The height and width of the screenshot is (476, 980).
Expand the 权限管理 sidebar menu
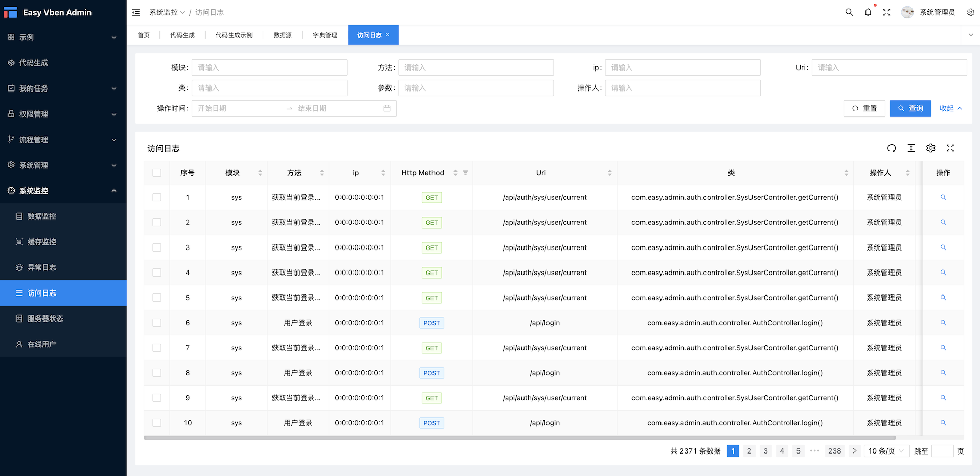63,114
